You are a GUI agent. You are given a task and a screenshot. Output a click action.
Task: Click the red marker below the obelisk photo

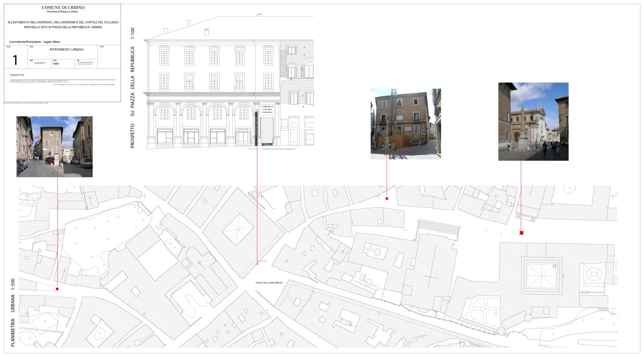click(521, 233)
